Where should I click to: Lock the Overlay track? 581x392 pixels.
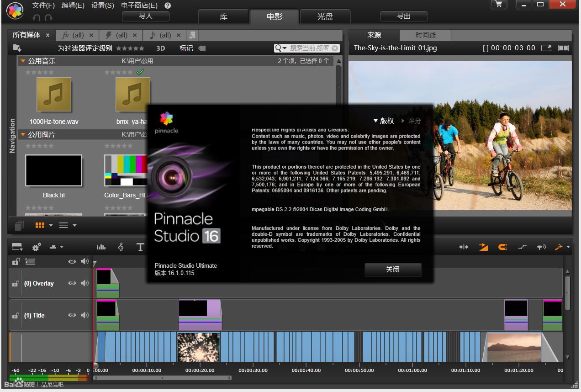click(15, 283)
